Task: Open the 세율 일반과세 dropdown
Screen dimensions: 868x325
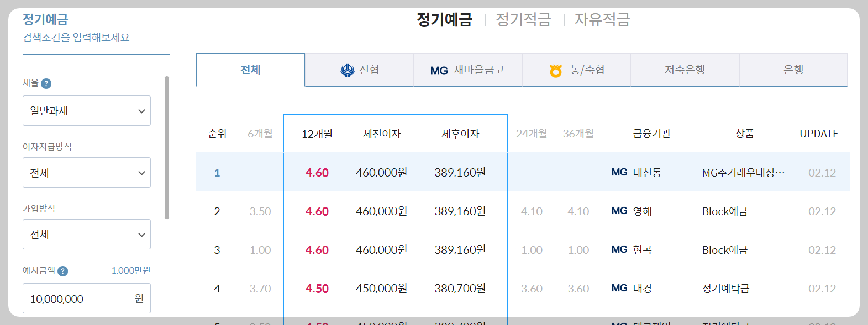Action: point(87,110)
